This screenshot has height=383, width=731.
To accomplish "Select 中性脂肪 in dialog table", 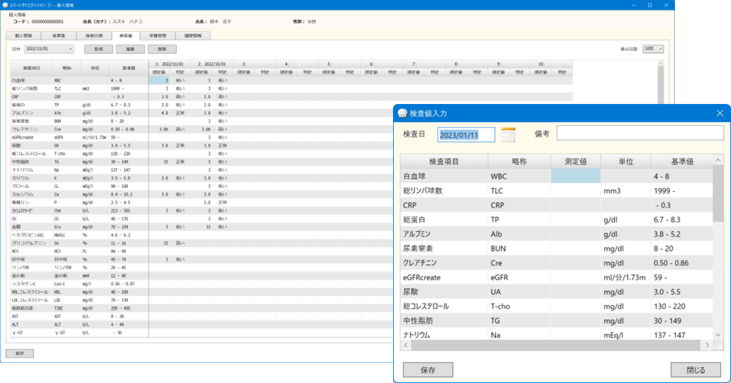I will pos(418,321).
